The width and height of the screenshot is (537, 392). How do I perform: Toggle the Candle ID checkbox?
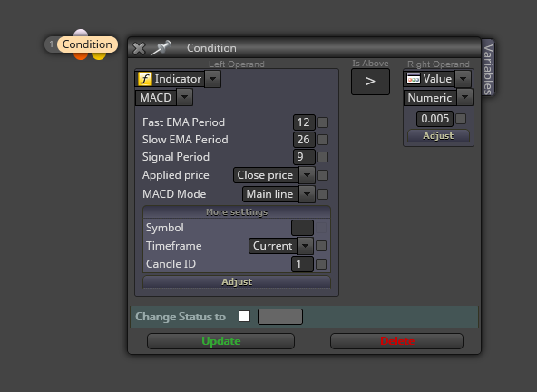tap(321, 264)
